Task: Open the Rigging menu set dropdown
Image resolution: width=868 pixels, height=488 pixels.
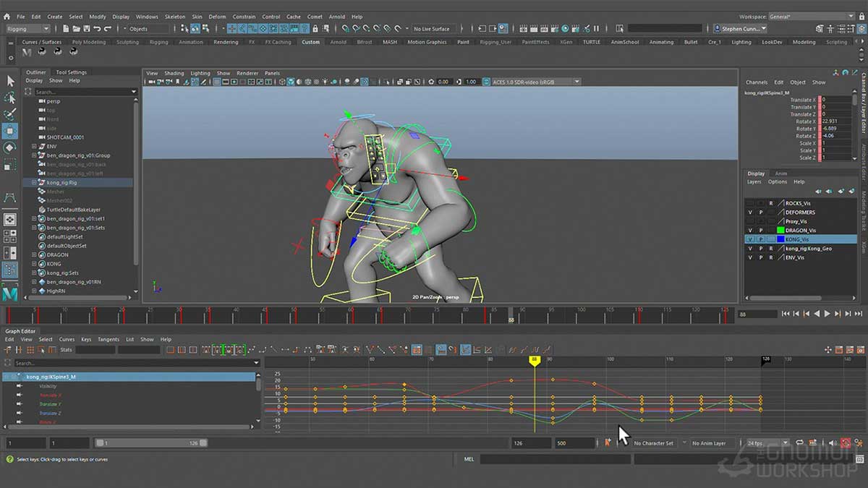Action: 27,29
